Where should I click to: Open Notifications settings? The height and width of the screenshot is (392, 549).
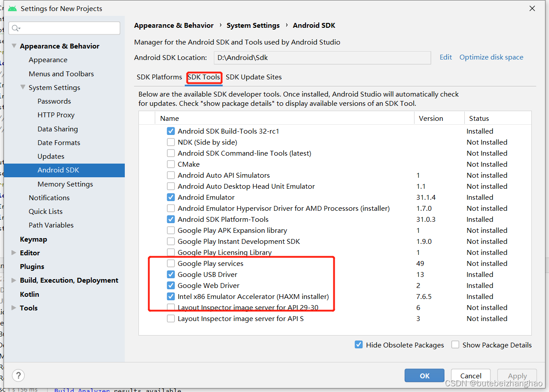coord(49,198)
